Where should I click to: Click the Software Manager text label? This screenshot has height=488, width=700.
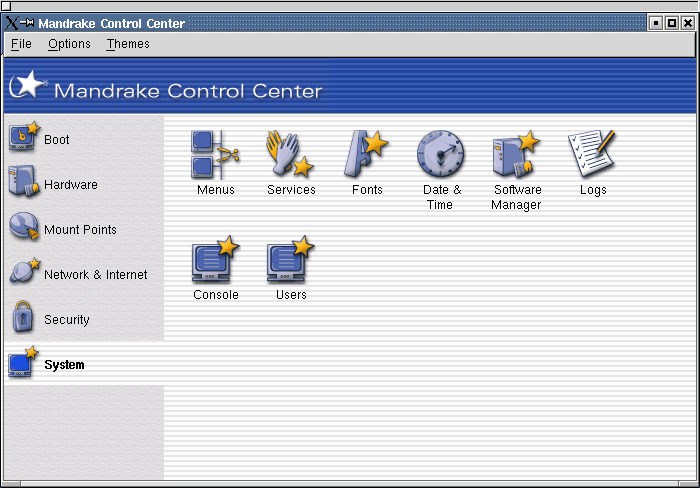click(517, 197)
